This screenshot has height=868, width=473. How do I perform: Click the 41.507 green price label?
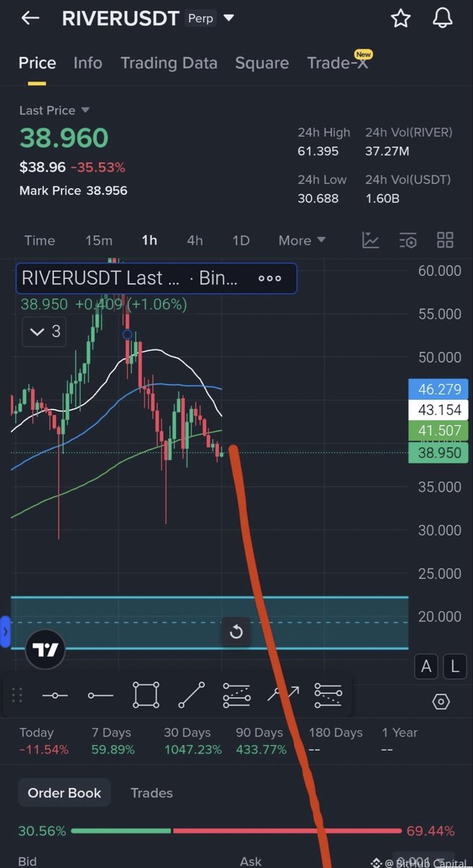440,432
